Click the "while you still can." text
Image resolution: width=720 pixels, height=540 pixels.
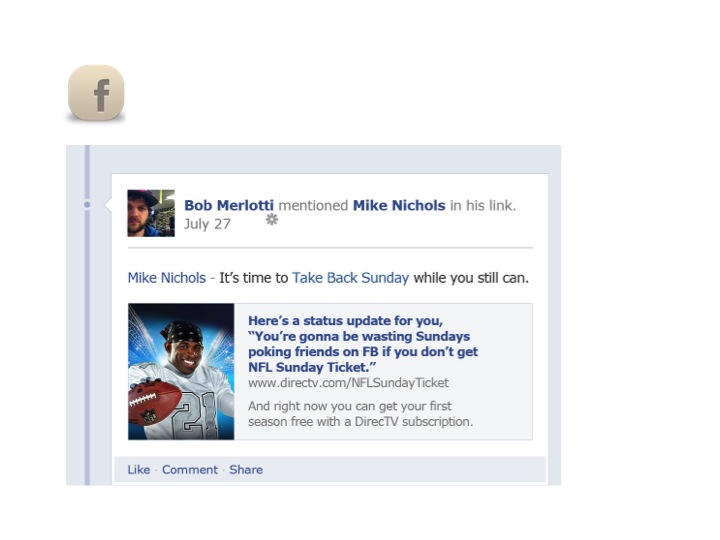click(471, 278)
